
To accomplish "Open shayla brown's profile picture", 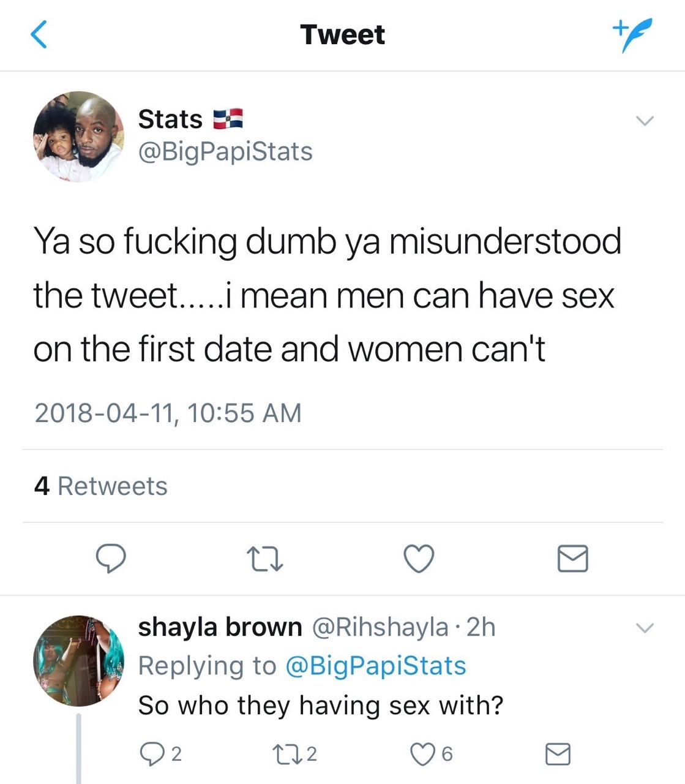I will [x=78, y=661].
